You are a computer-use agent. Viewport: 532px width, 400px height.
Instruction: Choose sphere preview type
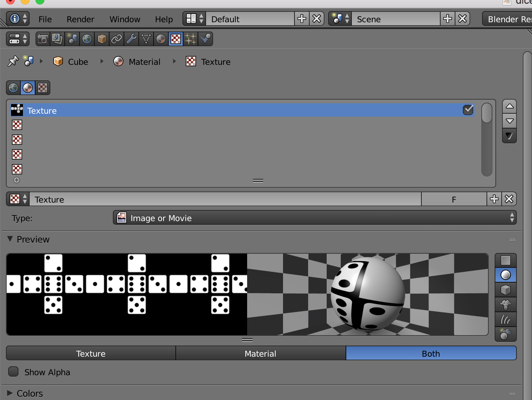[506, 275]
